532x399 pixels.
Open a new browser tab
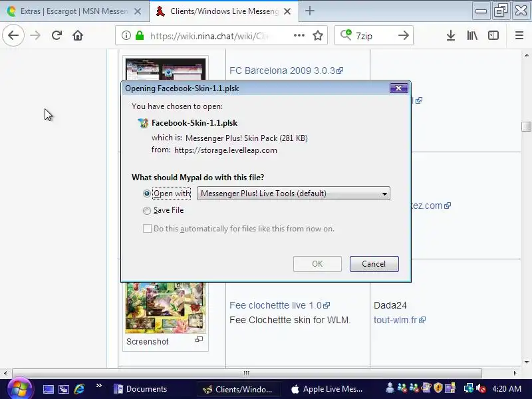(309, 11)
